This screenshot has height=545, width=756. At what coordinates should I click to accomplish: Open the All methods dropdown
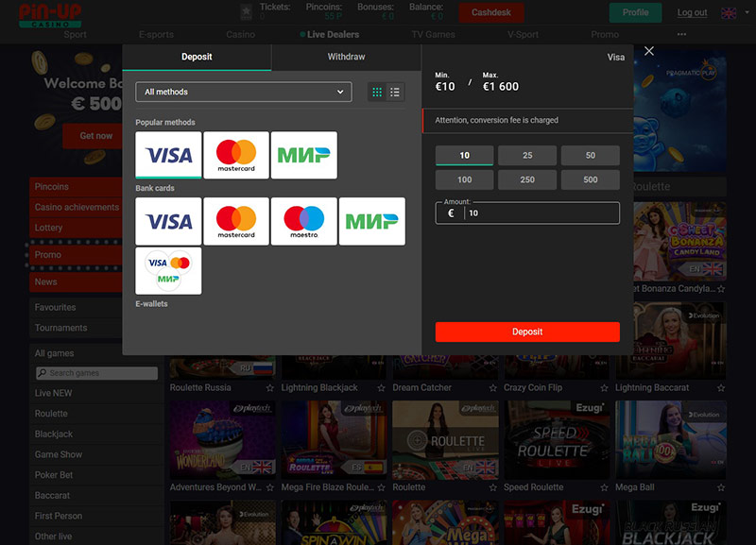tap(244, 92)
